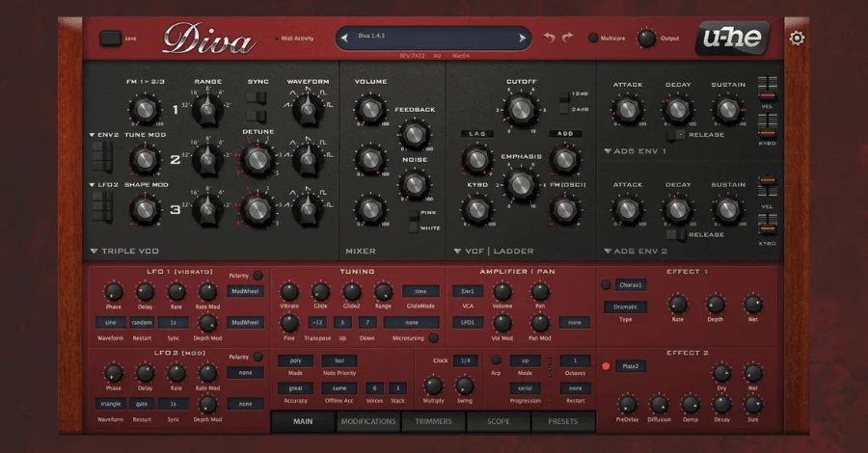This screenshot has width=868, height=453.
Task: Open LFO 1 sine Waveform selector
Action: coord(111,323)
